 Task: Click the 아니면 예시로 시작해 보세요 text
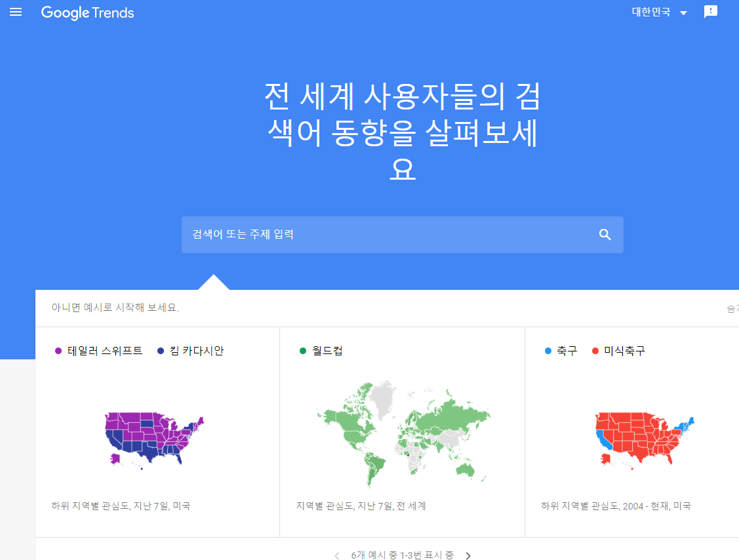tap(115, 308)
